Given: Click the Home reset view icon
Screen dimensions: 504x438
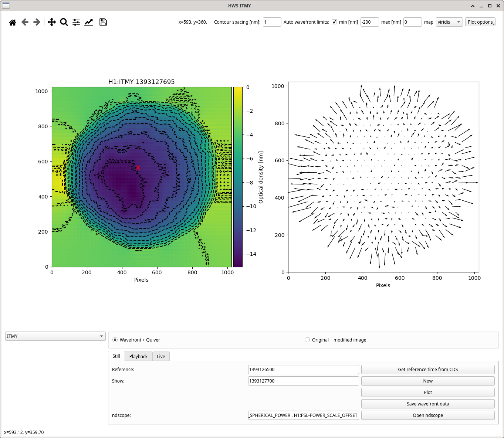Looking at the screenshot, I should coord(13,22).
